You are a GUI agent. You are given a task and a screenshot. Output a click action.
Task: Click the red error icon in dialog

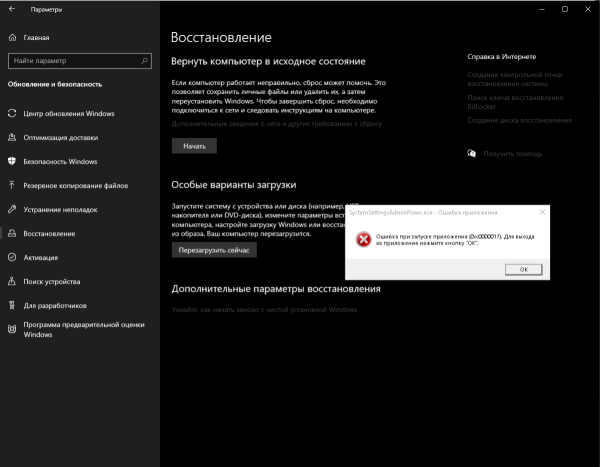[x=364, y=240]
